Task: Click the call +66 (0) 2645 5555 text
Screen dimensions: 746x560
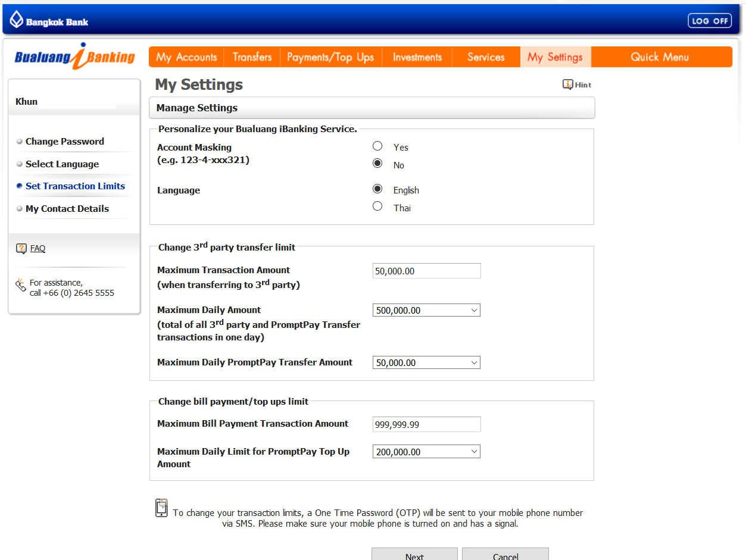Action: tap(72, 293)
